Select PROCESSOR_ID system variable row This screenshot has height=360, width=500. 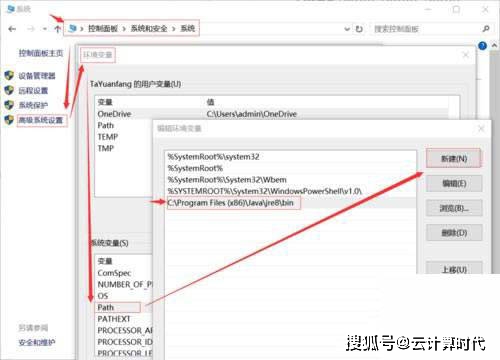coord(125,342)
